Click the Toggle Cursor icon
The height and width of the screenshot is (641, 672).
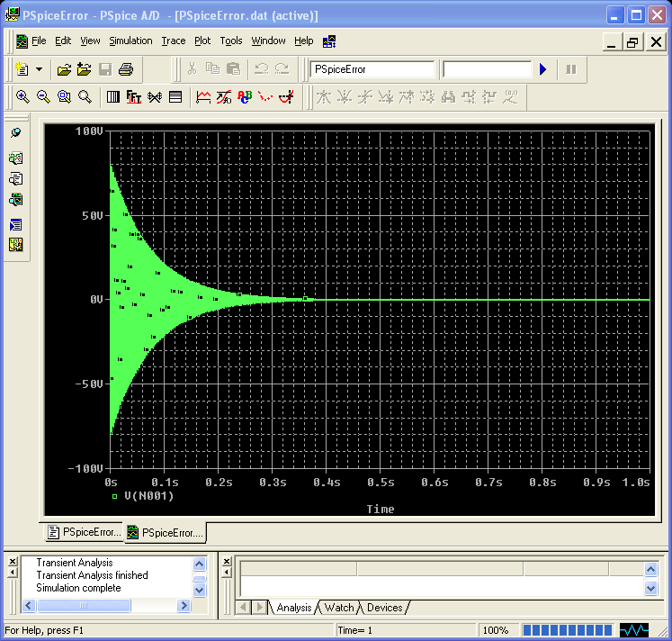click(x=286, y=97)
